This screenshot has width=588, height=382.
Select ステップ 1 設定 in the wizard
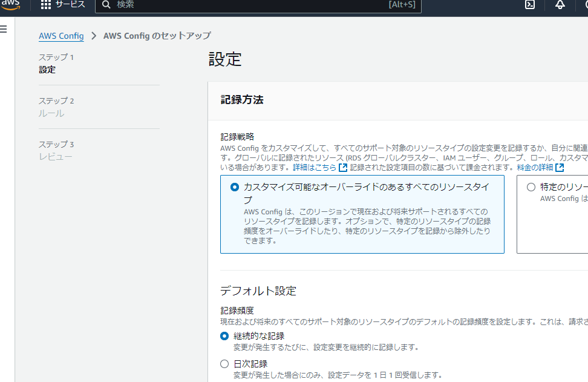(x=56, y=64)
